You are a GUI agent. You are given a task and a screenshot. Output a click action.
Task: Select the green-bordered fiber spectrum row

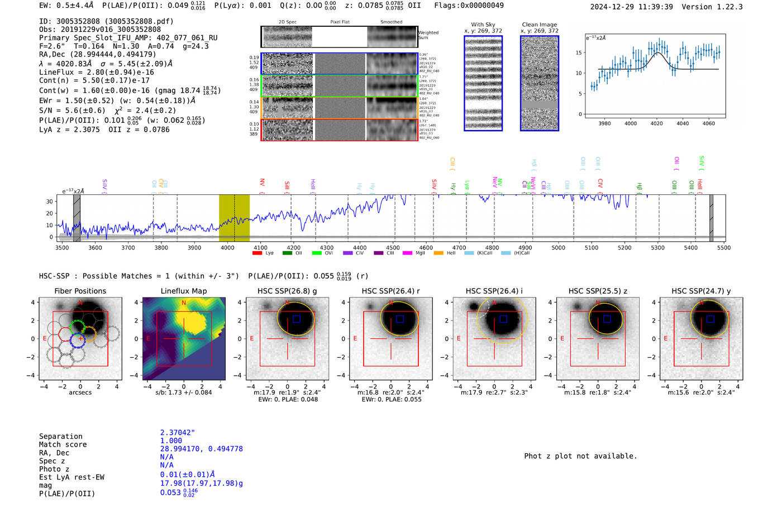(339, 85)
